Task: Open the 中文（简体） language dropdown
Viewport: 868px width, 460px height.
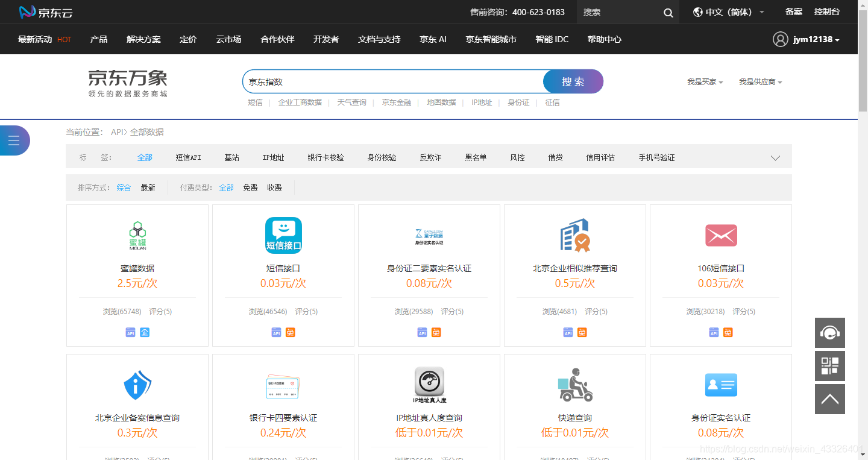Action: [729, 12]
